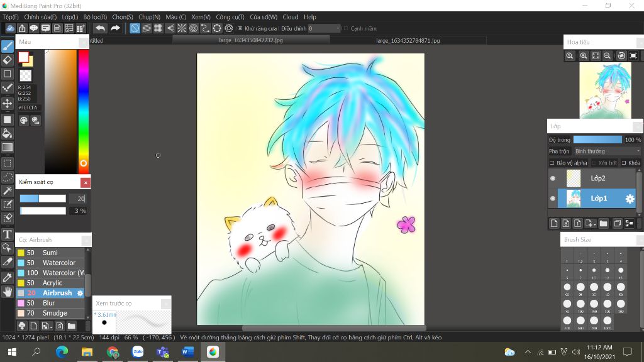This screenshot has width=644, height=362.
Task: Click the brush size value field 20
Action: click(x=77, y=199)
